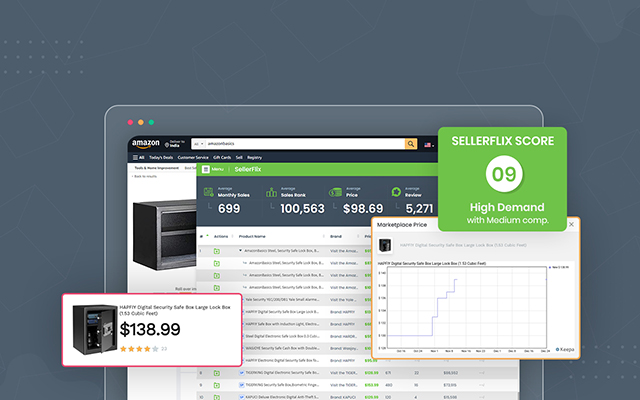
Task: Click blue badge icon beside KAPUCI Deluxe Electronic
Action: coord(242,397)
